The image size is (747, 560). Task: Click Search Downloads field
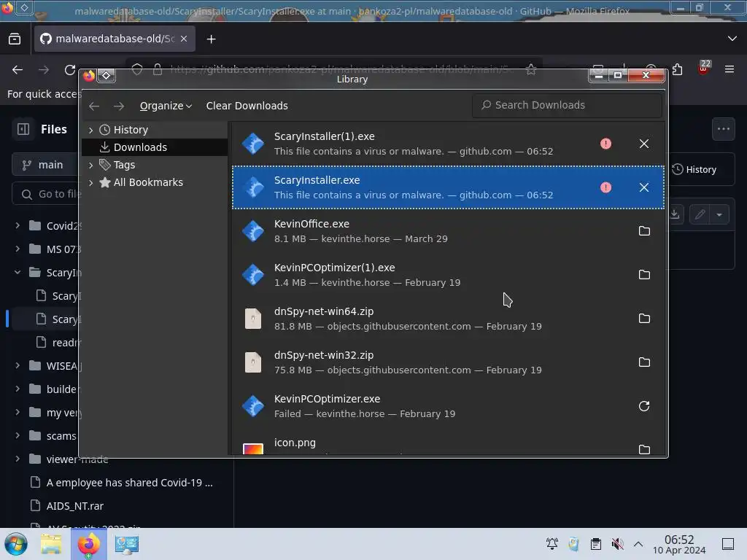567,105
